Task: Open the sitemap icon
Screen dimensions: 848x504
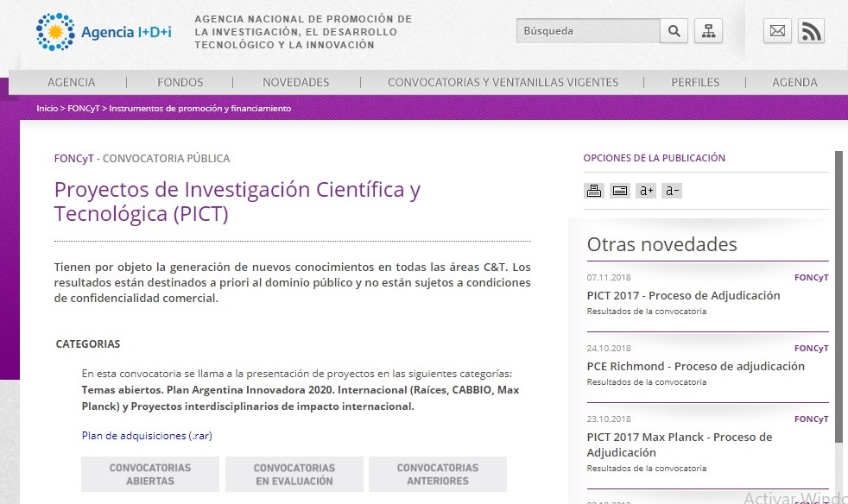Action: 708,31
